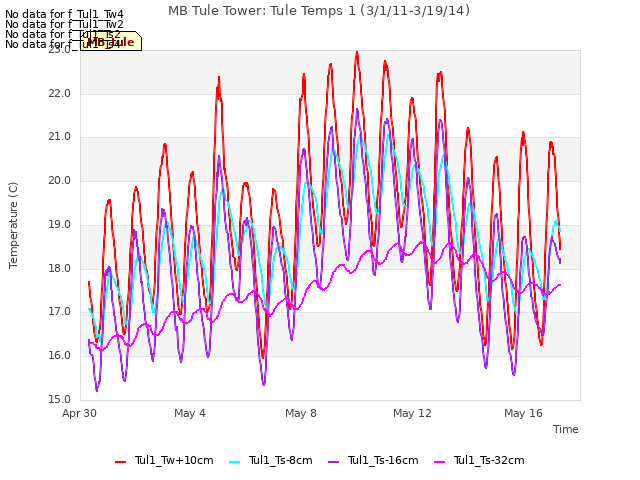
Task: Click the Time axis label
Action: 565,429
